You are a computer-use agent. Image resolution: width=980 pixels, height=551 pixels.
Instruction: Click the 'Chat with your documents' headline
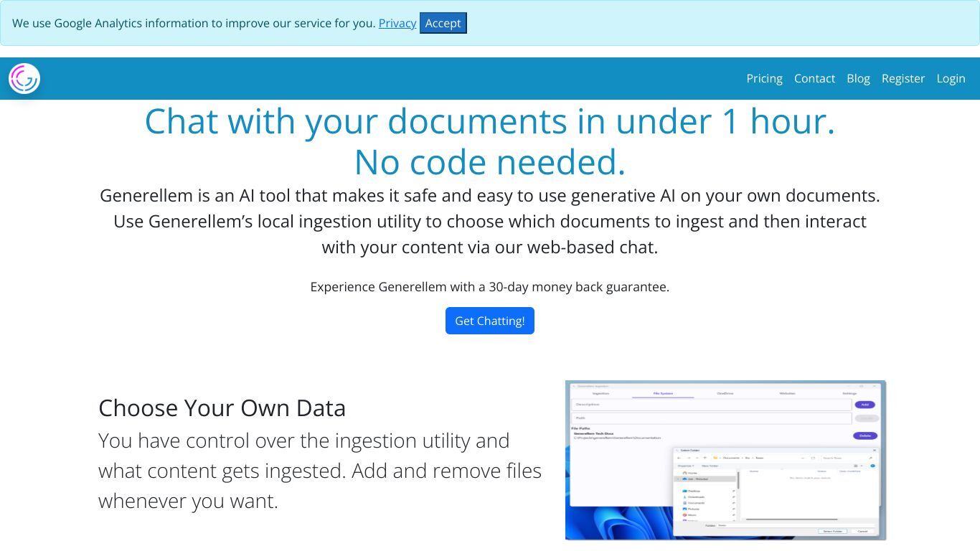coord(490,141)
